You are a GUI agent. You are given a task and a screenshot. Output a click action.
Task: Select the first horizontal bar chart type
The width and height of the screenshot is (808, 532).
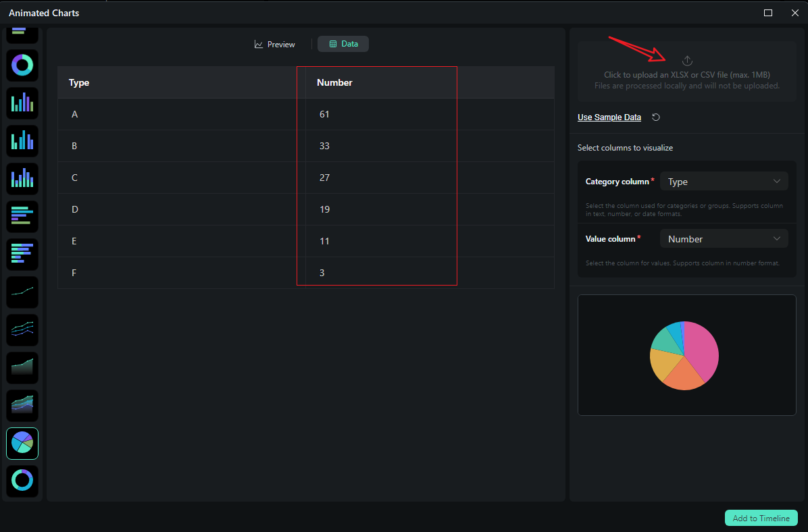22,216
